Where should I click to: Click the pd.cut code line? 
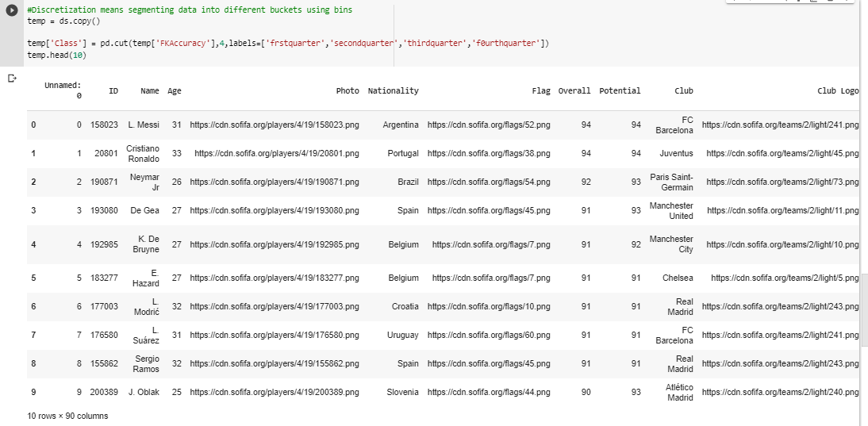(288, 43)
